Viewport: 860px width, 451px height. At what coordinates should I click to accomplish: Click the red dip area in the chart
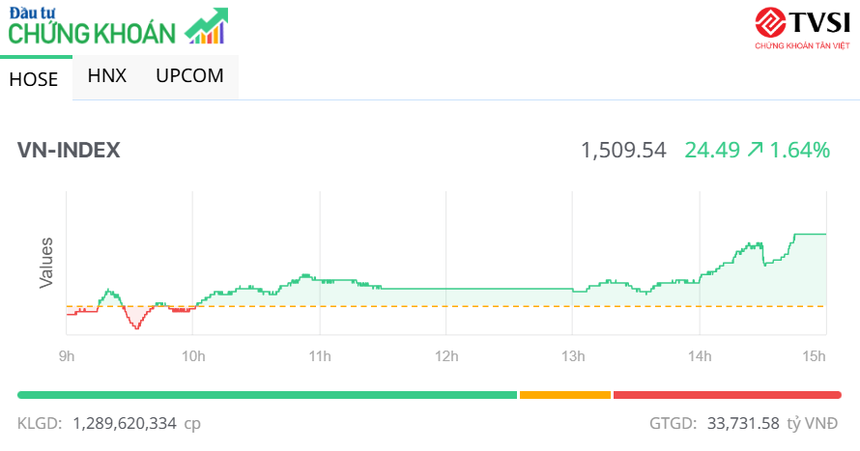point(135,317)
